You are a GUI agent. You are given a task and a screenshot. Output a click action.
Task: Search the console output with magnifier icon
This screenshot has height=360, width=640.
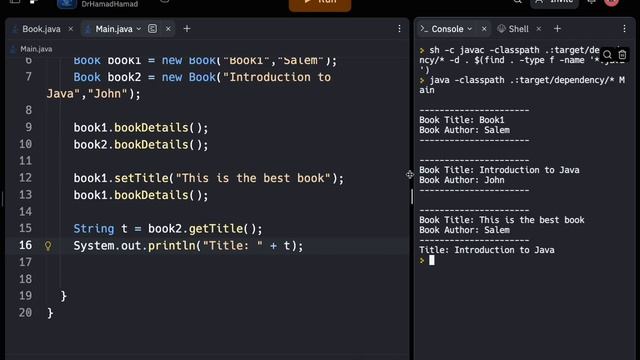point(607,55)
